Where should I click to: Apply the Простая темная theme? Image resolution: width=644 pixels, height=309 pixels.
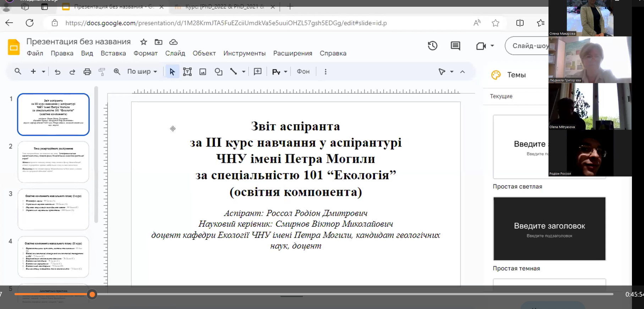click(x=550, y=229)
